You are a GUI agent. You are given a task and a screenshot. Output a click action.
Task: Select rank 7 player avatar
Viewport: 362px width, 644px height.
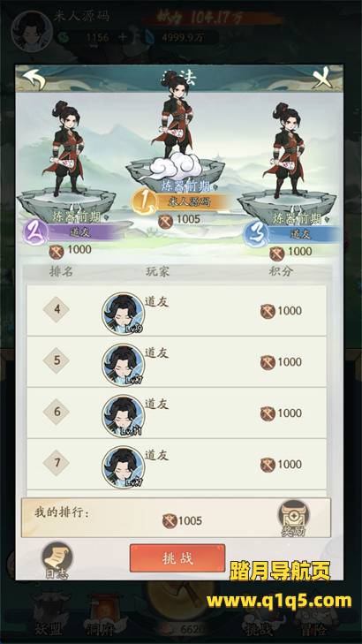click(123, 467)
